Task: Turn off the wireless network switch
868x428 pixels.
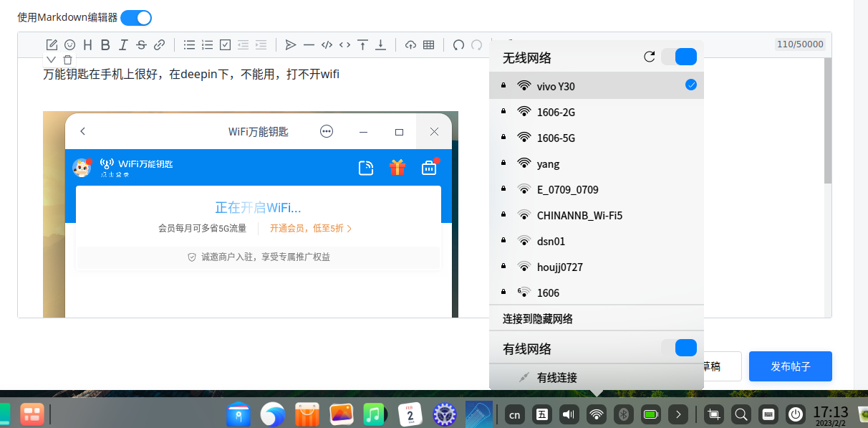Action: 679,57
